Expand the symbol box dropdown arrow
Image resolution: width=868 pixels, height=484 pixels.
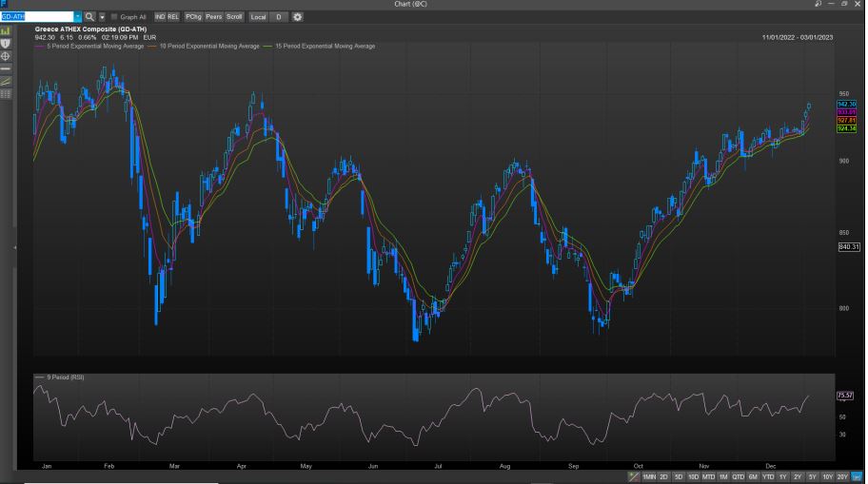pos(77,17)
